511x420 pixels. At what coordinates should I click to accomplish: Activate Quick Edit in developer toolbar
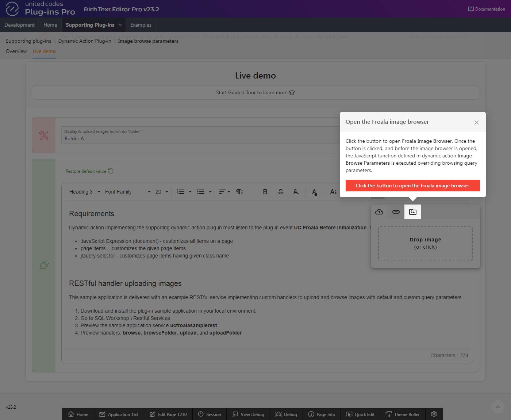(x=360, y=414)
